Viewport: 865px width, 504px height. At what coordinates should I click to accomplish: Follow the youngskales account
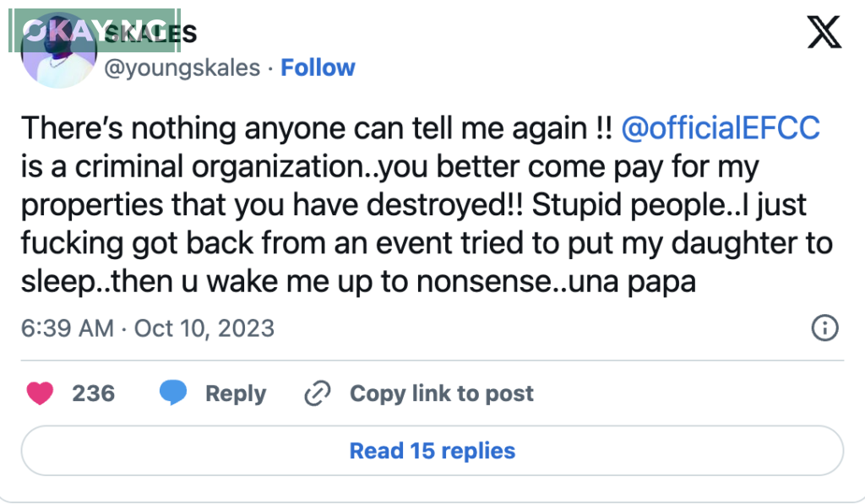(318, 68)
